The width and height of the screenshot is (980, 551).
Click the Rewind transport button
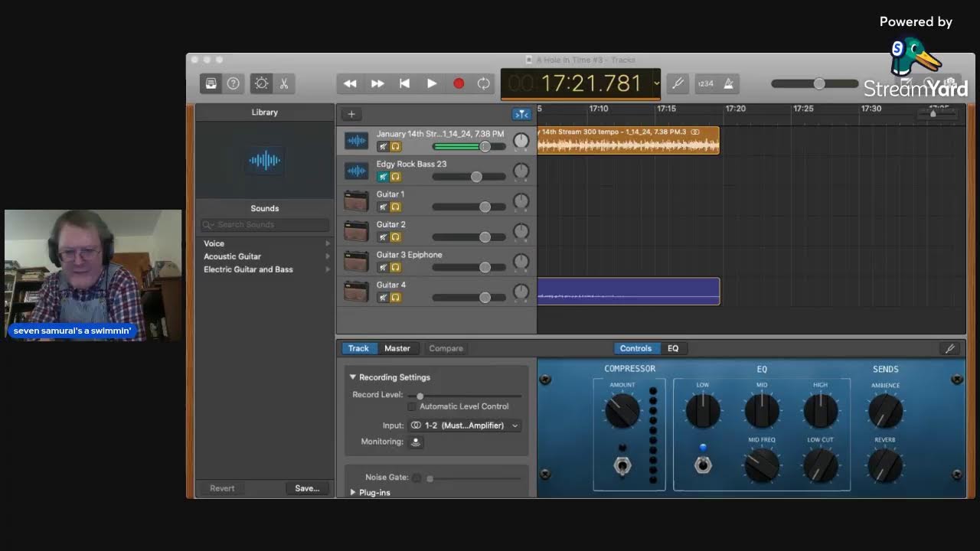pyautogui.click(x=350, y=83)
